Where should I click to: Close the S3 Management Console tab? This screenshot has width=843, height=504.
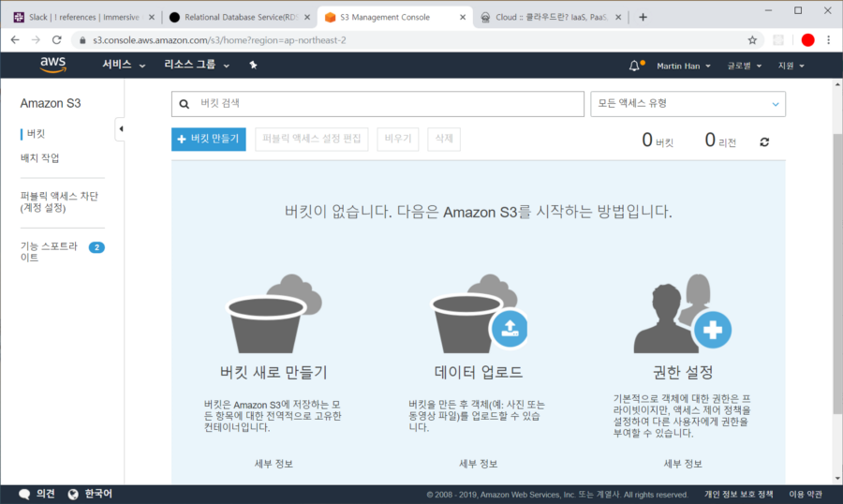tap(463, 17)
